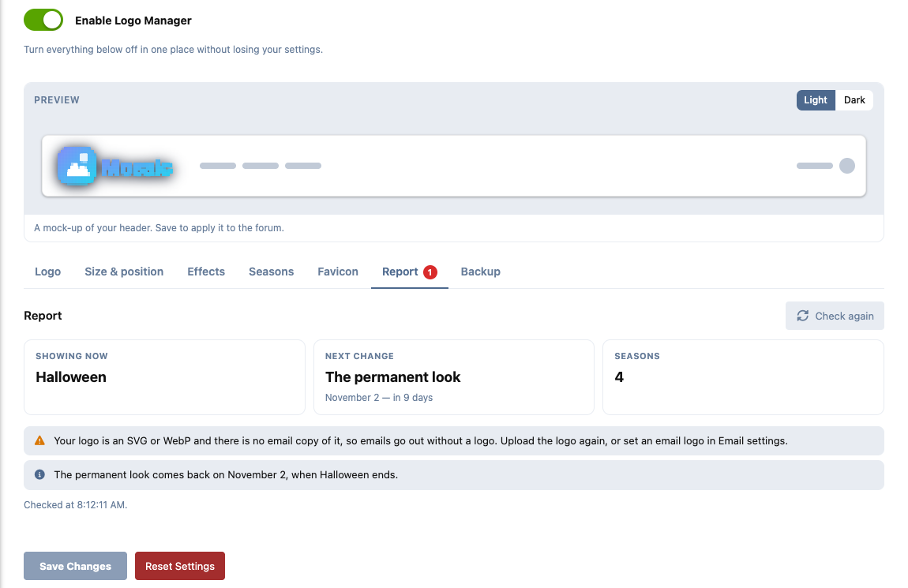Click the Report section heading

pyautogui.click(x=43, y=316)
